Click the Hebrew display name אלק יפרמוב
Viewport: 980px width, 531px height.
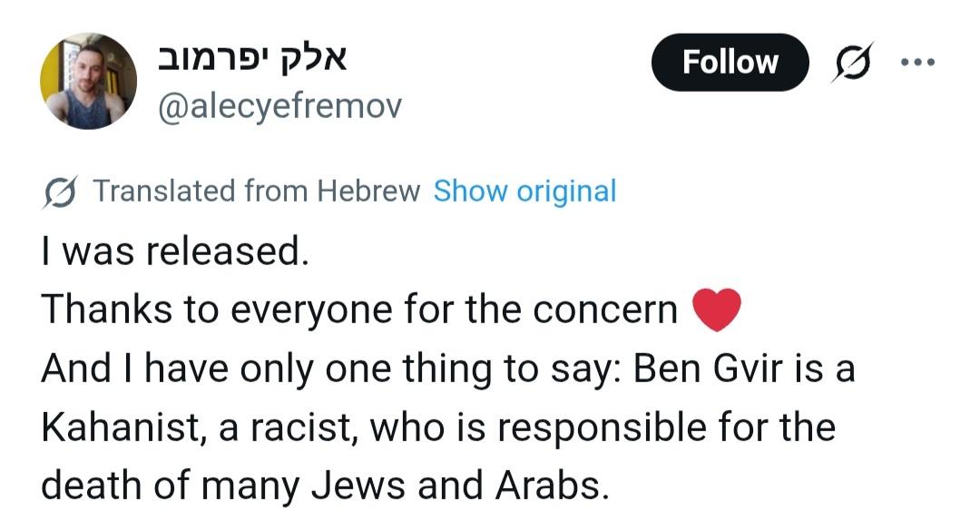tap(254, 60)
